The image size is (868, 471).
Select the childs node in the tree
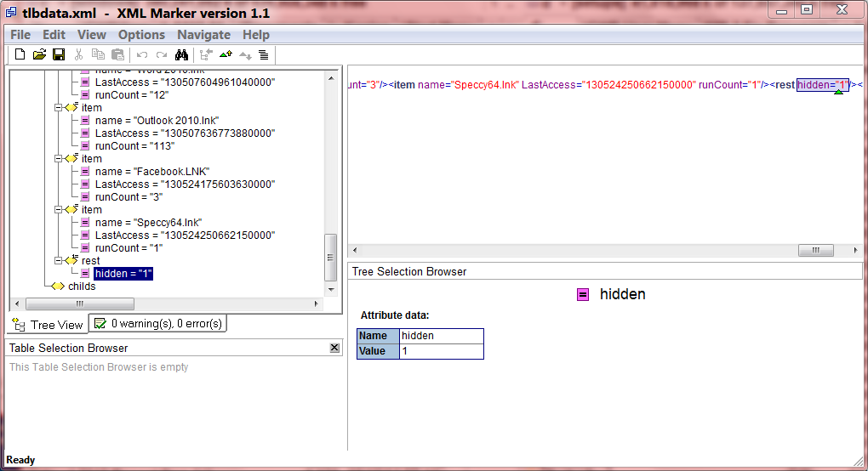82,287
